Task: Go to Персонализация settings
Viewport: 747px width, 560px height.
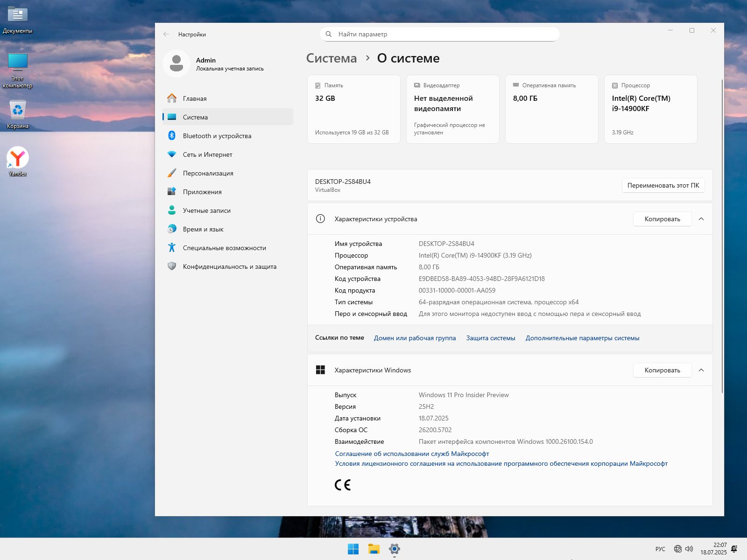Action: [x=228, y=173]
